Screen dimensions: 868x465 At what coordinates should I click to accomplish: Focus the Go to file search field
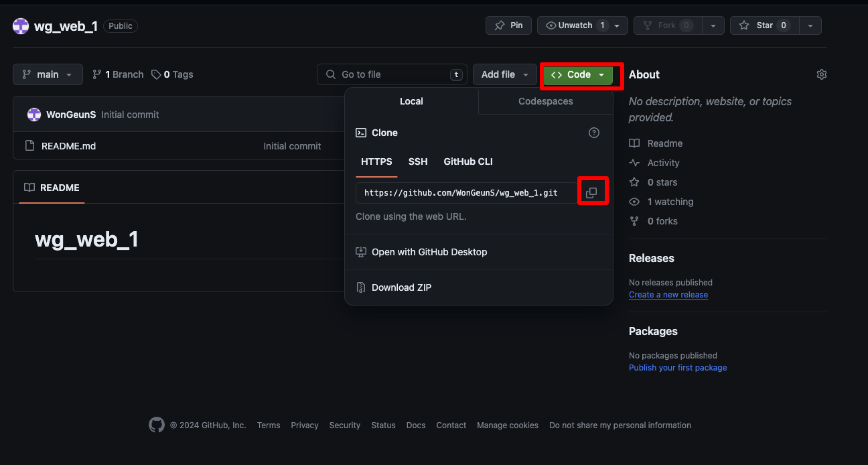click(392, 74)
